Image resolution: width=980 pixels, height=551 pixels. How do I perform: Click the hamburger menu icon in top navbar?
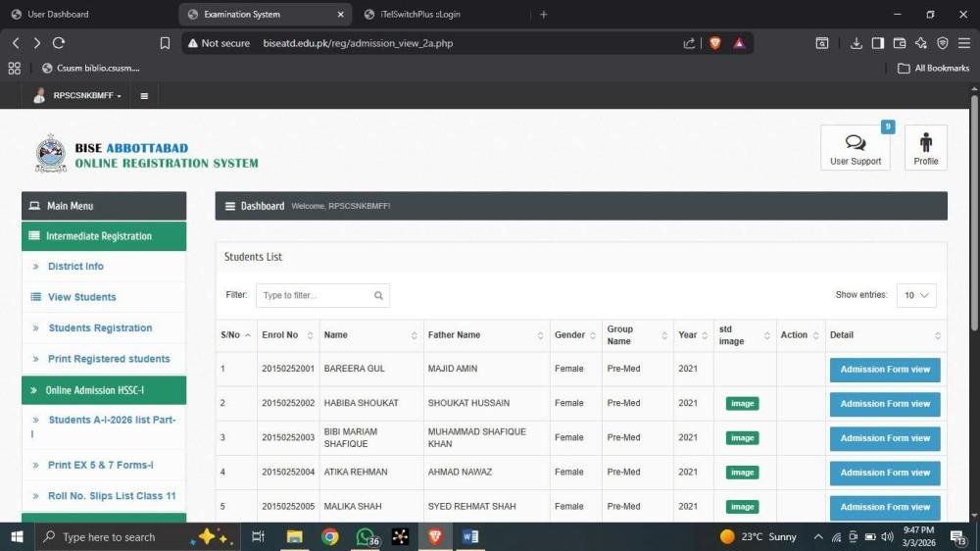[x=144, y=96]
